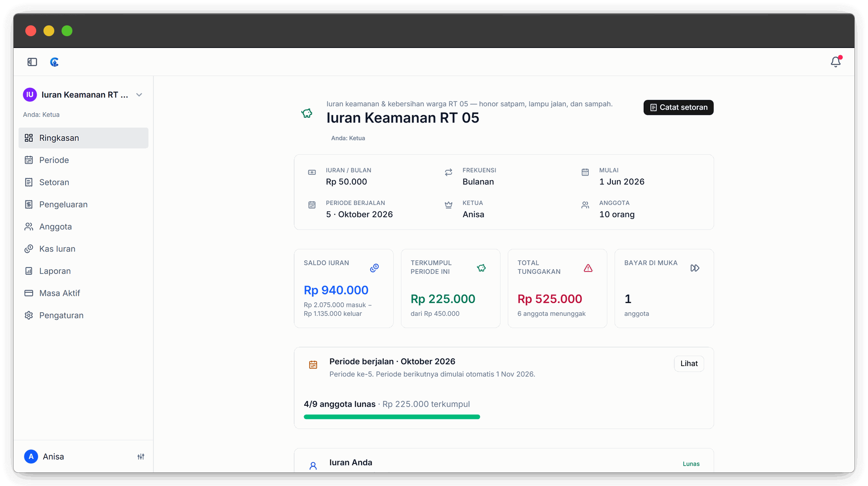Click the Lunas status label

coord(691,464)
